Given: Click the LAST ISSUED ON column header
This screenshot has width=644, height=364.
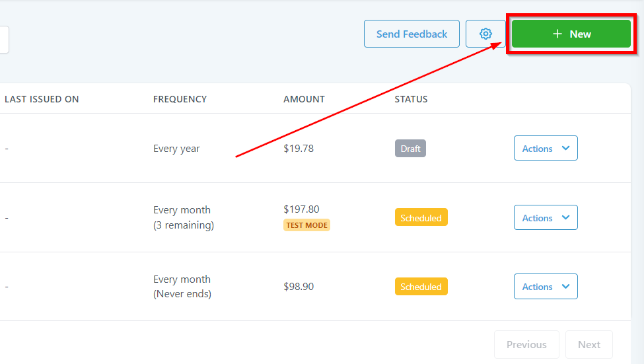Looking at the screenshot, I should (x=42, y=99).
